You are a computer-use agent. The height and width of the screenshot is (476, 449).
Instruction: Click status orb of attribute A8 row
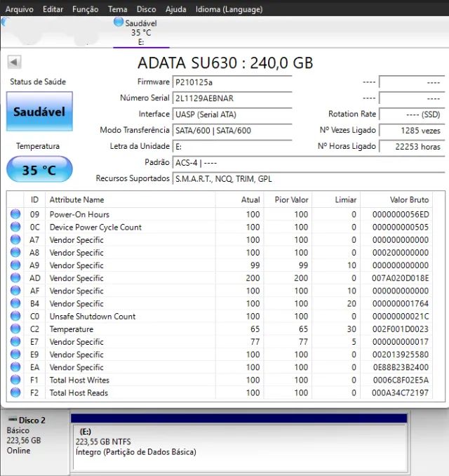(x=15, y=252)
